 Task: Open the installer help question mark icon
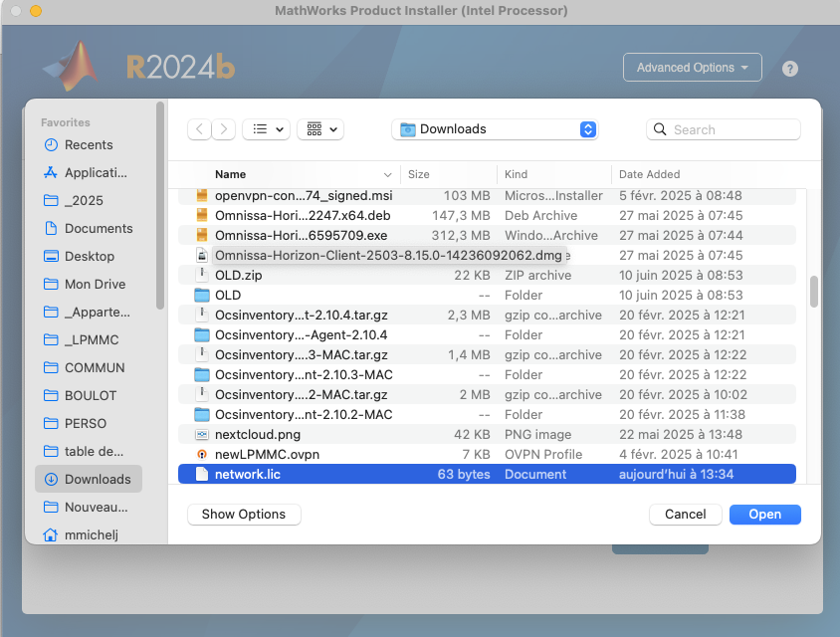(x=789, y=69)
